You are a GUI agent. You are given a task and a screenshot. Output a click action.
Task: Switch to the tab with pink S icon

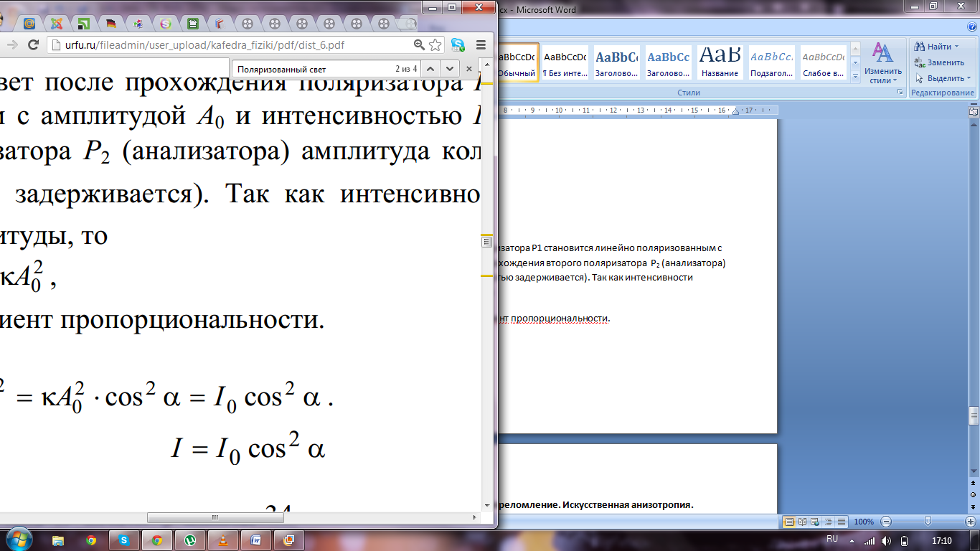pos(166,23)
